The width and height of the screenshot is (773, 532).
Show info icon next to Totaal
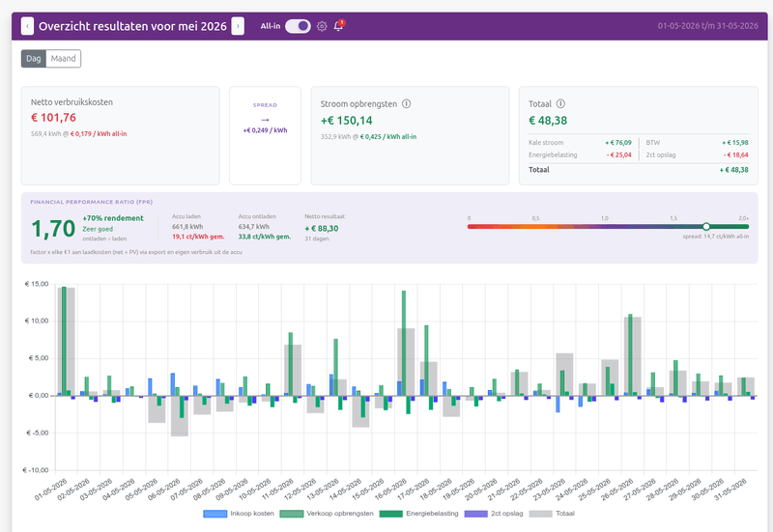click(560, 104)
